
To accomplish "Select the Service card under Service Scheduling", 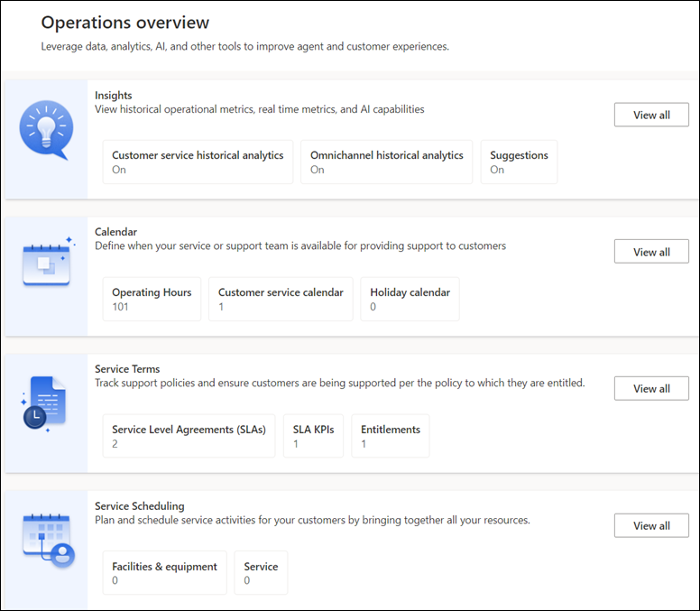I will 261,573.
